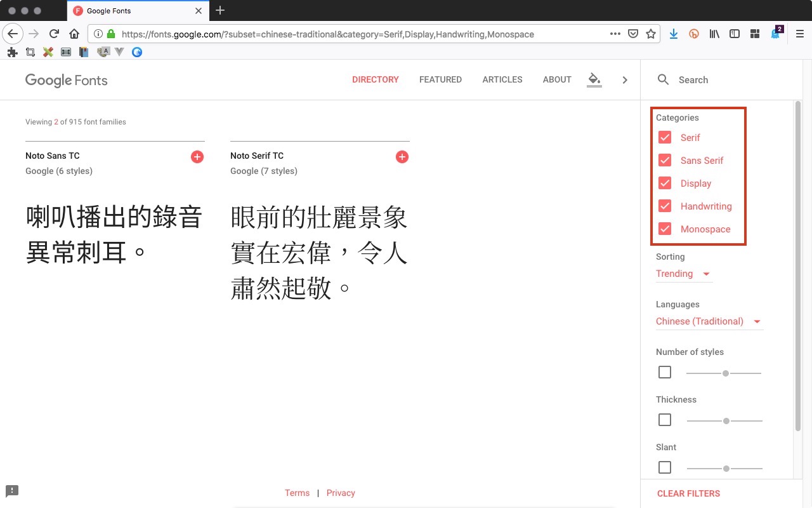
Task: Uncheck the Monospace category checkbox
Action: [x=665, y=229]
